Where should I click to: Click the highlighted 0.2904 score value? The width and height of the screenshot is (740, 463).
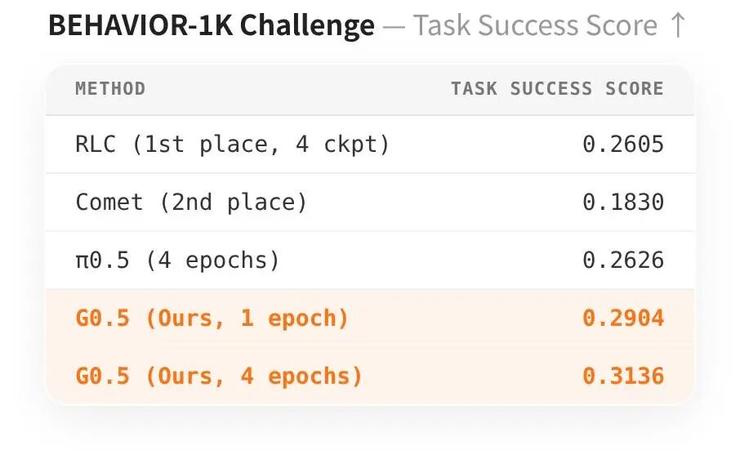click(x=623, y=319)
